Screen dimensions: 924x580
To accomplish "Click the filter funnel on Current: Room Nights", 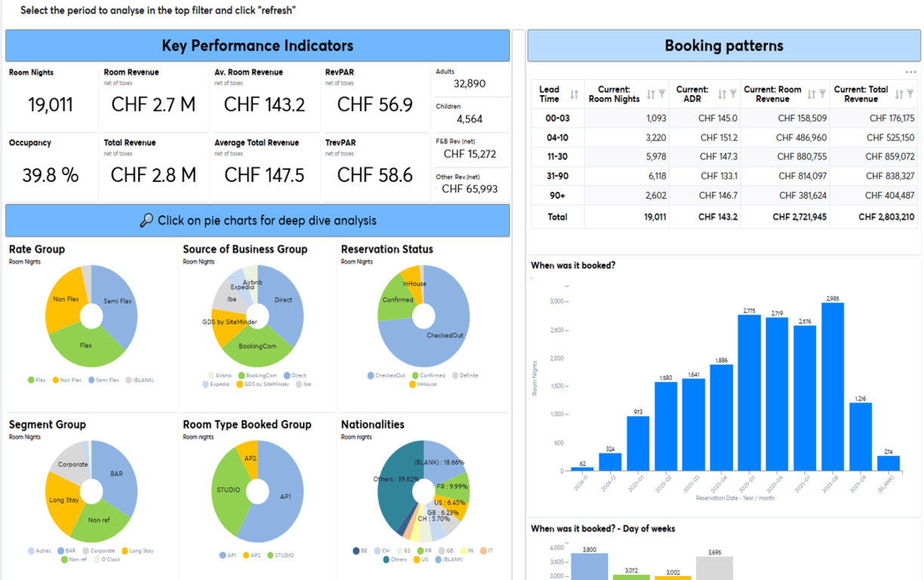I will click(661, 92).
